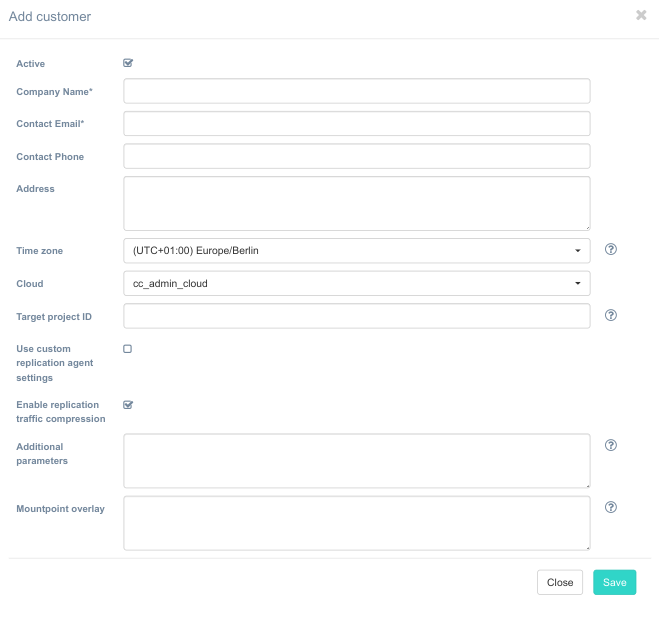Image resolution: width=659 pixels, height=618 pixels.
Task: Enable Use custom replication agent settings
Action: pos(128,349)
